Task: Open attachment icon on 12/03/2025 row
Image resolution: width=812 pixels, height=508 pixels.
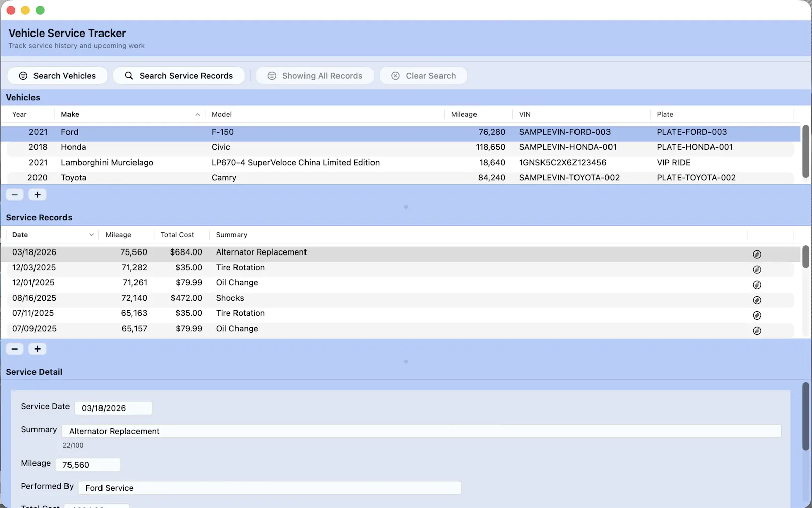Action: pos(757,270)
